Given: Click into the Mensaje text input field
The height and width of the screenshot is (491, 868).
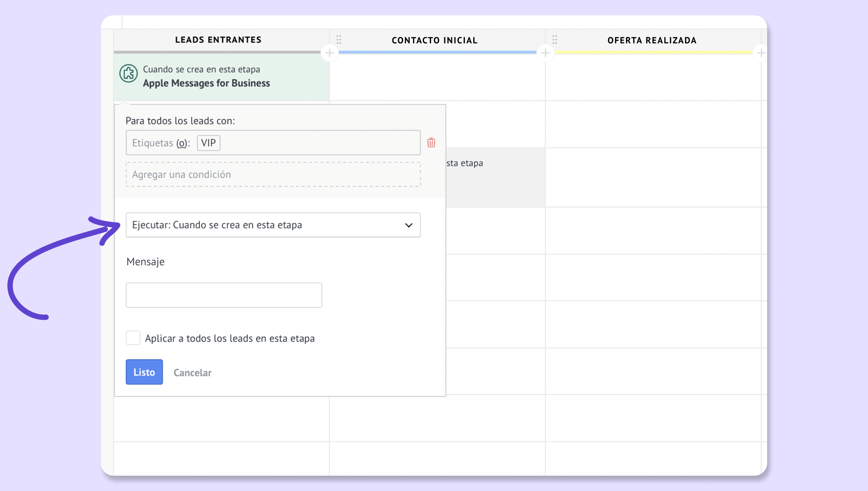Looking at the screenshot, I should pyautogui.click(x=224, y=295).
